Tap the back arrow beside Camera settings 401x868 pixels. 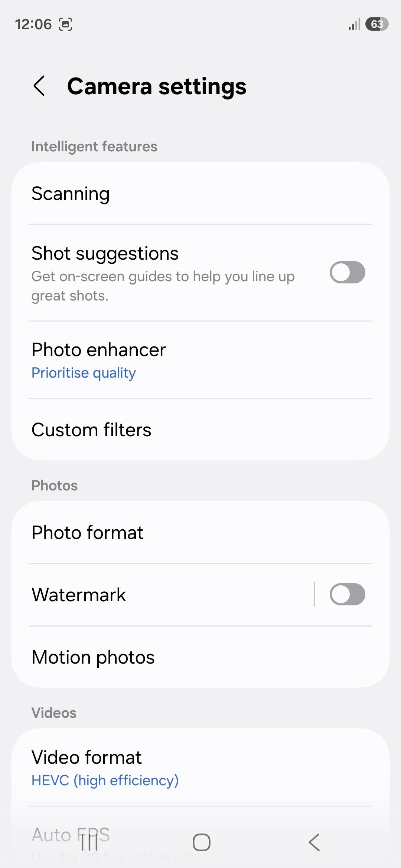coord(39,86)
